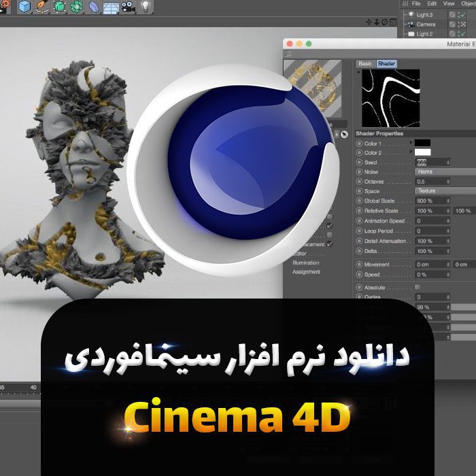Click Material Editor green zoom button
Screen dimensions: 476x476
pos(309,44)
